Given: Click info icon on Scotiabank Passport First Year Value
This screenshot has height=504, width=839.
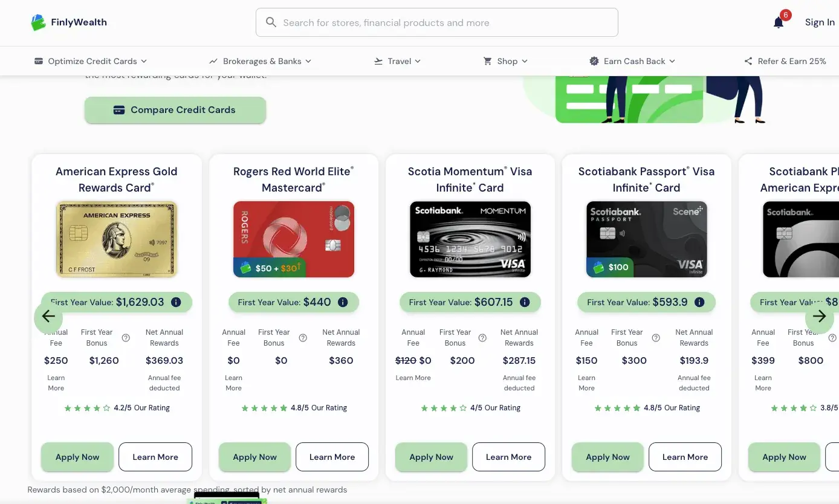Looking at the screenshot, I should (x=699, y=302).
